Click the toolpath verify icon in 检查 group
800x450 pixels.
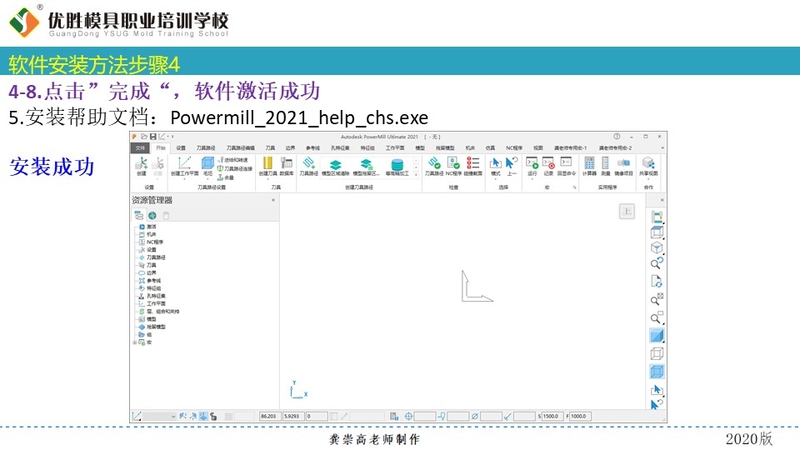click(x=434, y=166)
